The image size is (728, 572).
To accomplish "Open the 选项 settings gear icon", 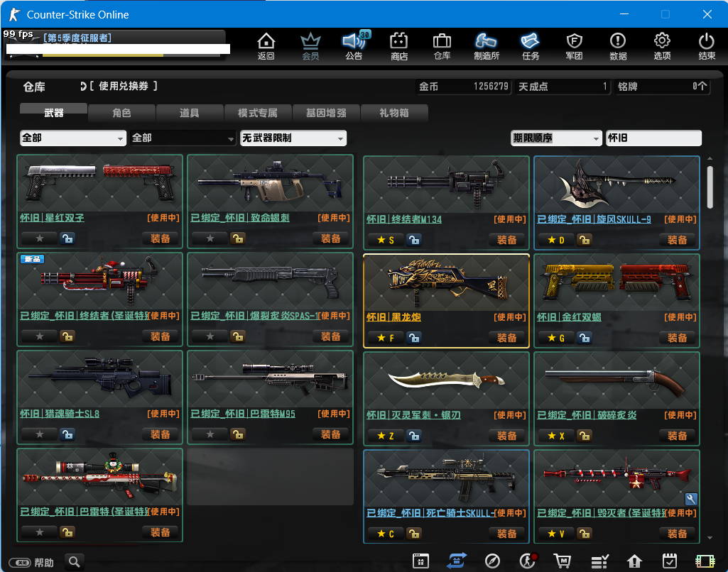I will pos(662,46).
